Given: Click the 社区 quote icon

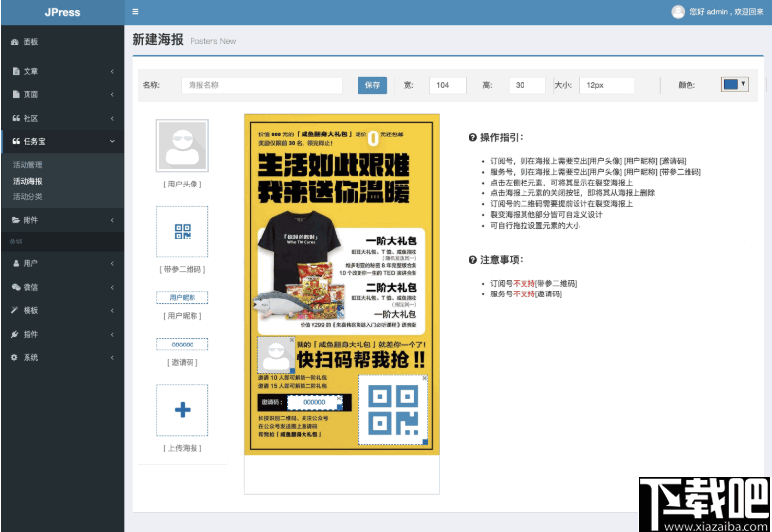Looking at the screenshot, I should [x=16, y=118].
